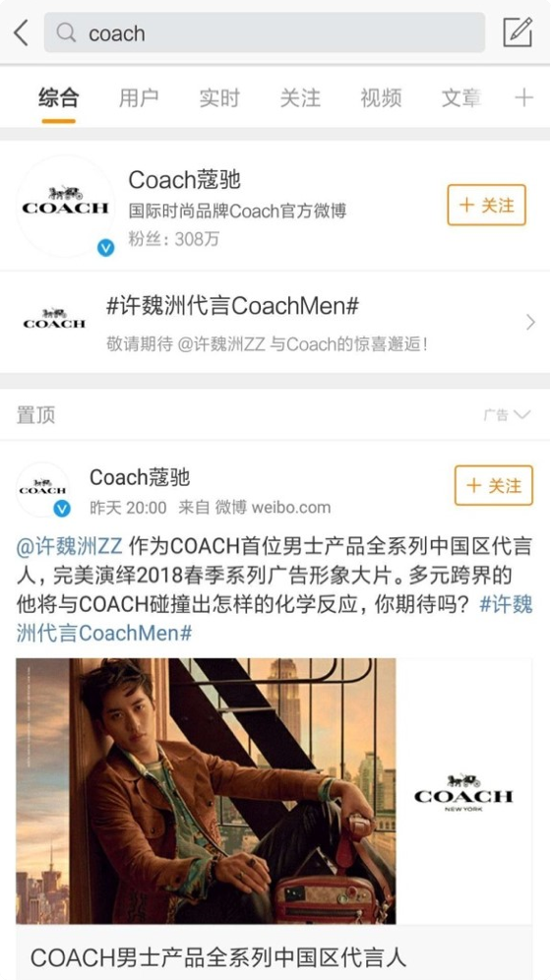Expand the 广告 dropdown arrow
Screen dimensions: 551x980
coord(521,414)
